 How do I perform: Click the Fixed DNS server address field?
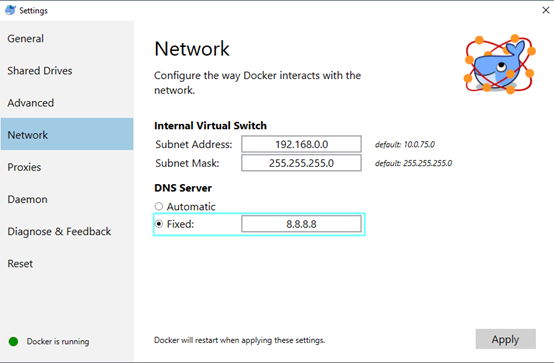(x=301, y=224)
